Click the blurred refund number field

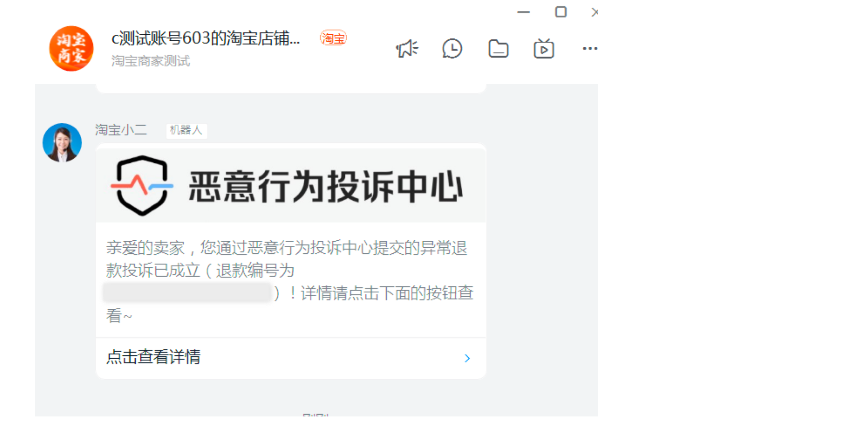[x=187, y=293]
